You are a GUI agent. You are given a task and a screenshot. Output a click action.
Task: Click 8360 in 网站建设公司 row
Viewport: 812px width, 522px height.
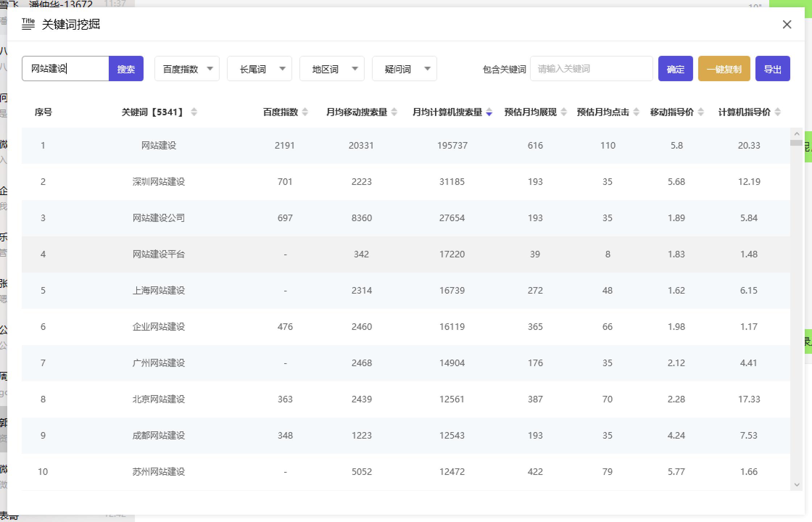(x=361, y=218)
